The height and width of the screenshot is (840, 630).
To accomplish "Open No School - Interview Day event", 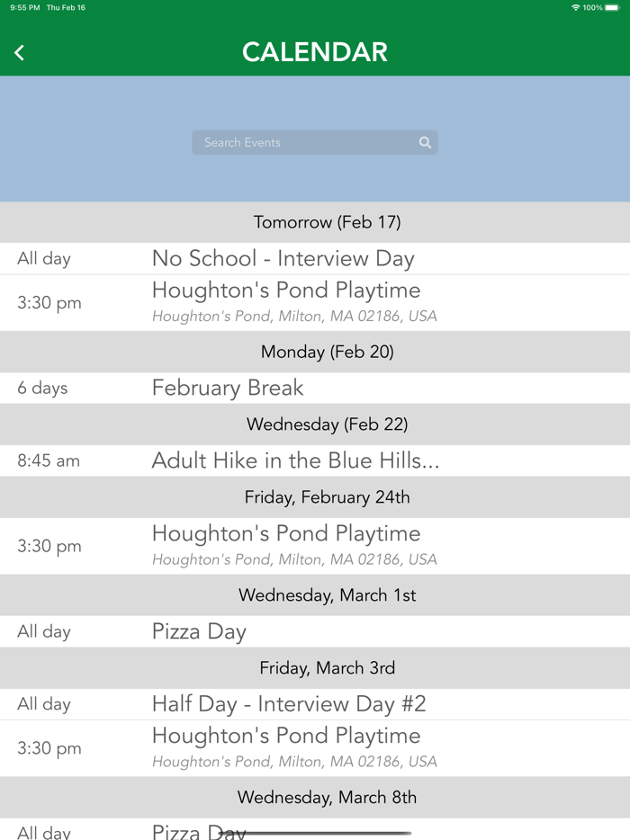I will (x=283, y=259).
